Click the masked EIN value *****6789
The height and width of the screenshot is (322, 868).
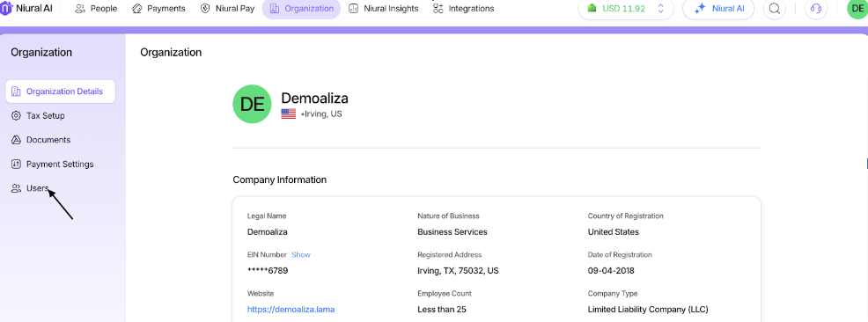[x=268, y=271]
